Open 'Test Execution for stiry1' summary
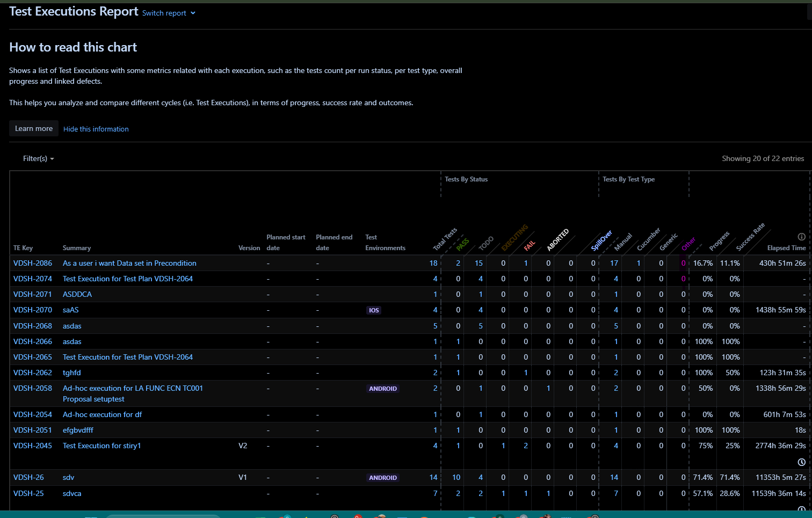 click(x=102, y=446)
